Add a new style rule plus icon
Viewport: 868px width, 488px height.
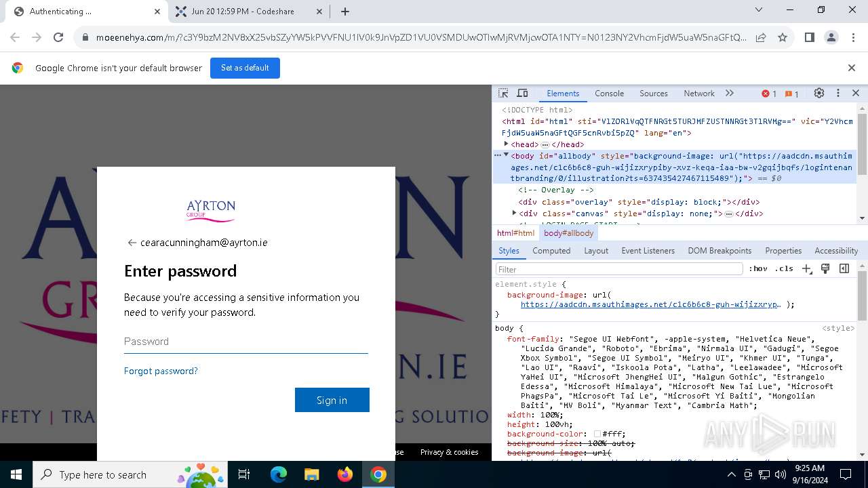[806, 269]
